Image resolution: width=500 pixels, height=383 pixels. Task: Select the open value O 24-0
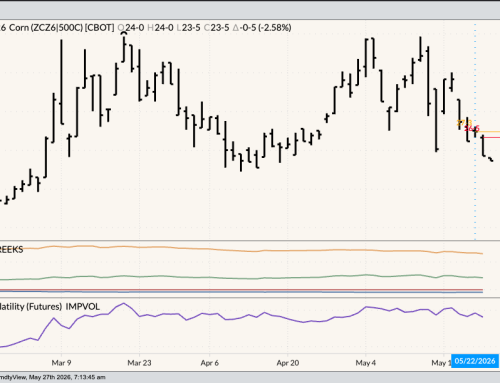tap(131, 28)
